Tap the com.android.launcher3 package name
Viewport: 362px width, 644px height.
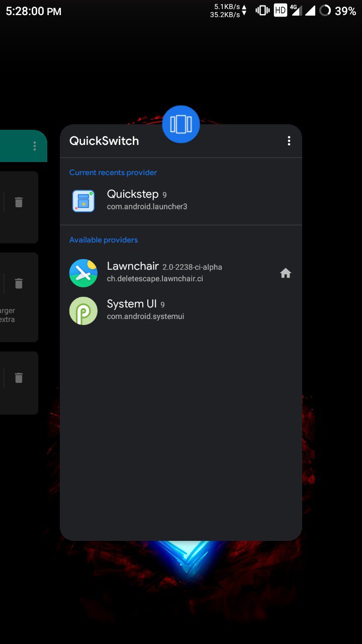click(147, 207)
